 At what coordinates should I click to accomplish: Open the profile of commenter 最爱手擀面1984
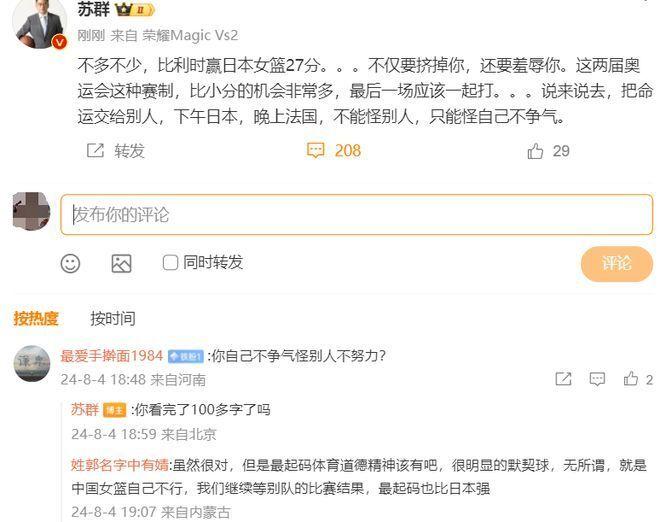pyautogui.click(x=112, y=356)
